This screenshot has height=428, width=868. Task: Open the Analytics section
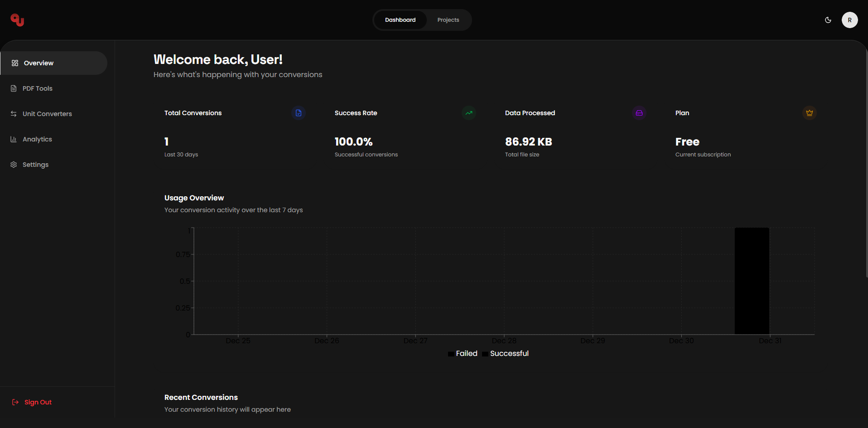[x=37, y=139]
